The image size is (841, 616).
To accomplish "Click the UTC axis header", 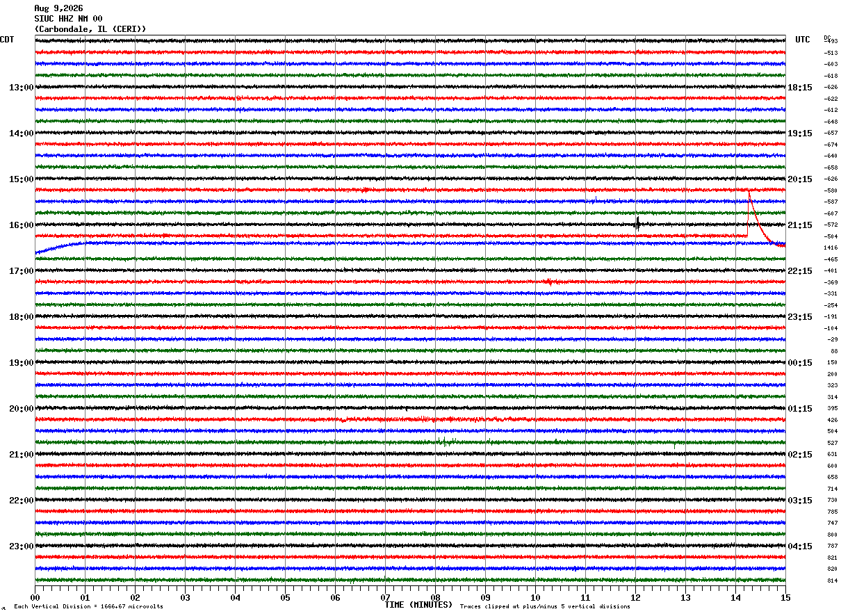I will [x=803, y=40].
